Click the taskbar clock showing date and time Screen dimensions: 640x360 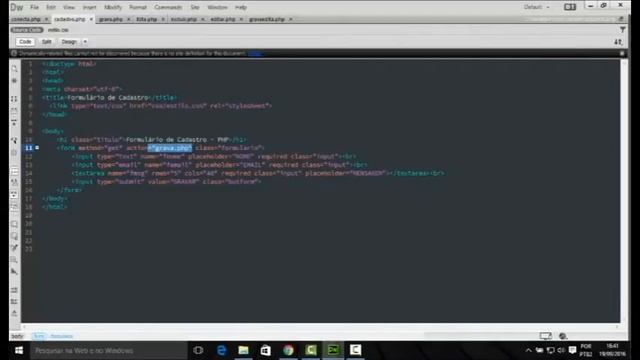[x=612, y=350]
